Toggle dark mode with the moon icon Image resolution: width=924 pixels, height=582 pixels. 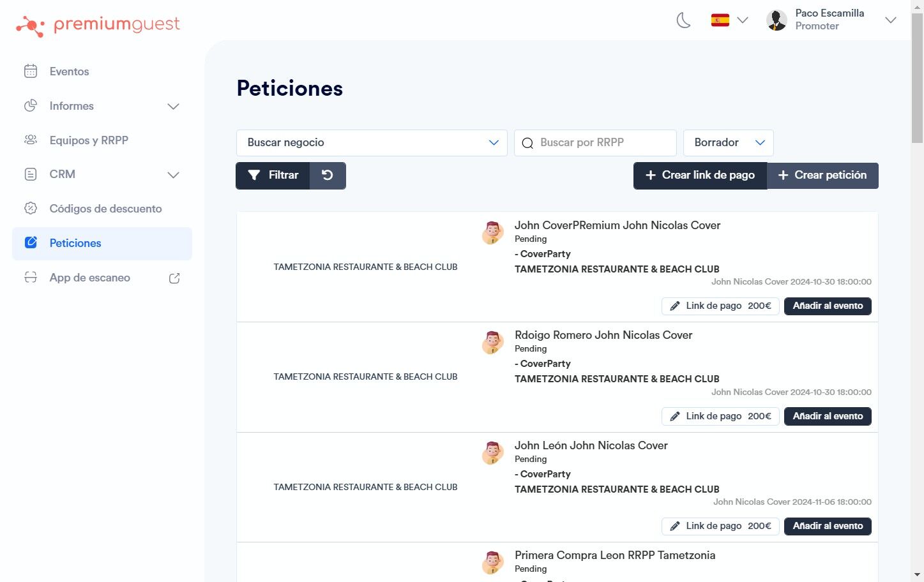click(683, 20)
